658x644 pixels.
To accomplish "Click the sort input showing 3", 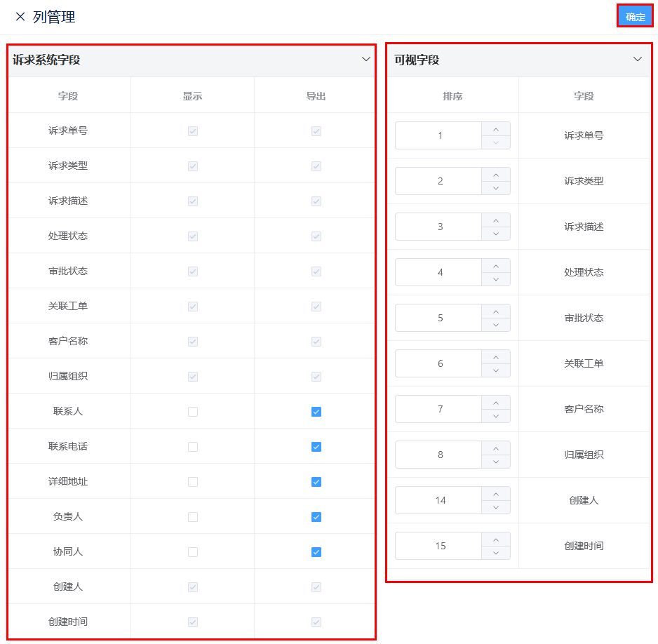I will (439, 227).
